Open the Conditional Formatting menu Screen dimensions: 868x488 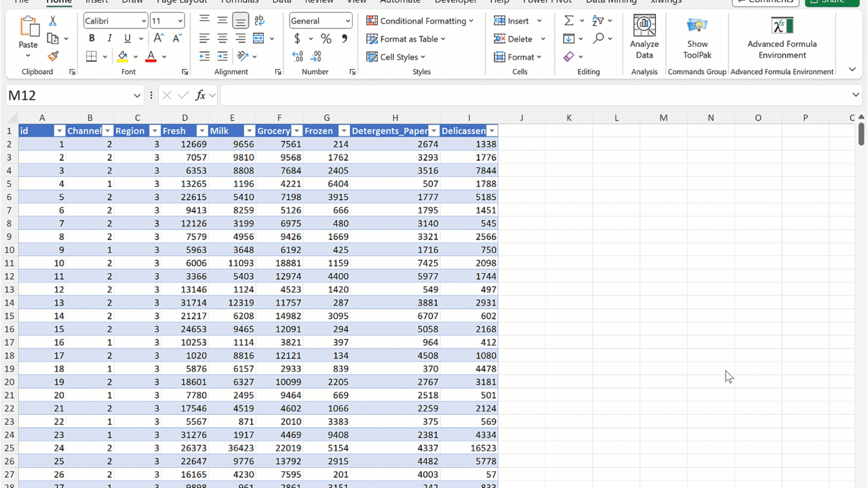420,21
